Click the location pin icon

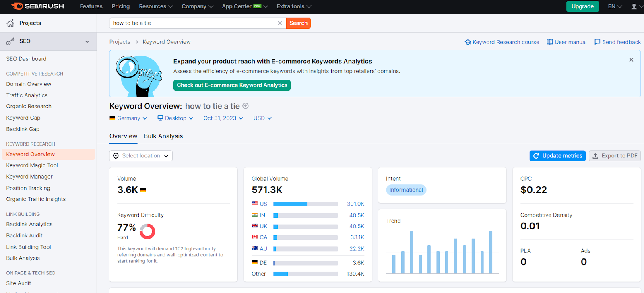click(116, 156)
